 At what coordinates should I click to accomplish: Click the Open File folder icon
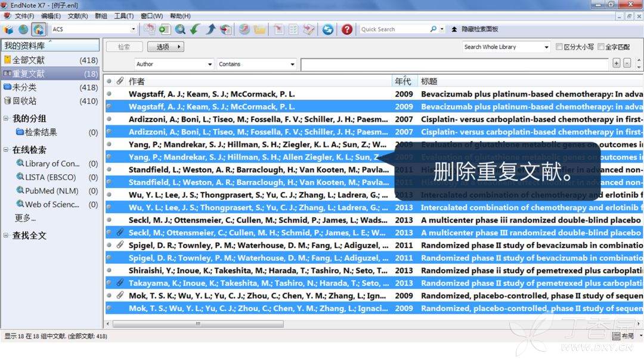click(x=259, y=29)
